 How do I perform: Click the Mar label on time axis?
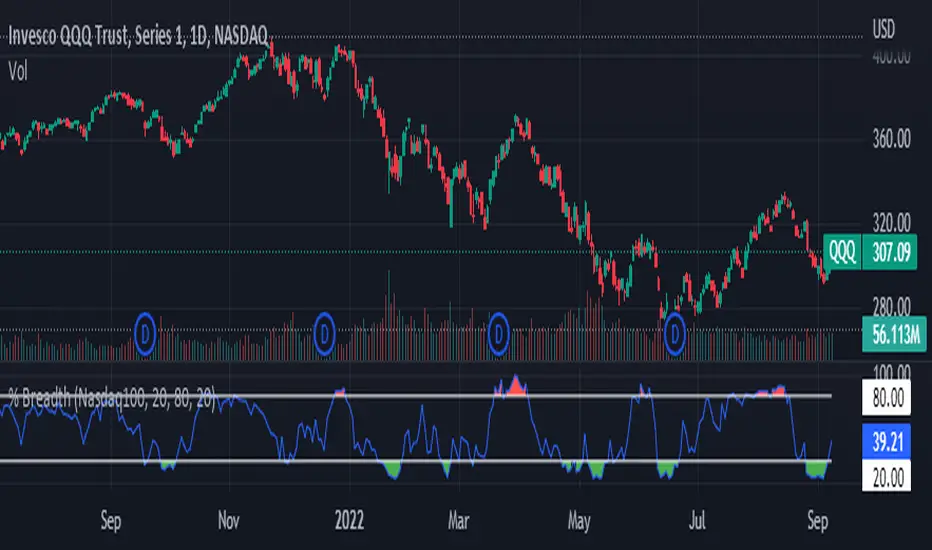[x=458, y=521]
